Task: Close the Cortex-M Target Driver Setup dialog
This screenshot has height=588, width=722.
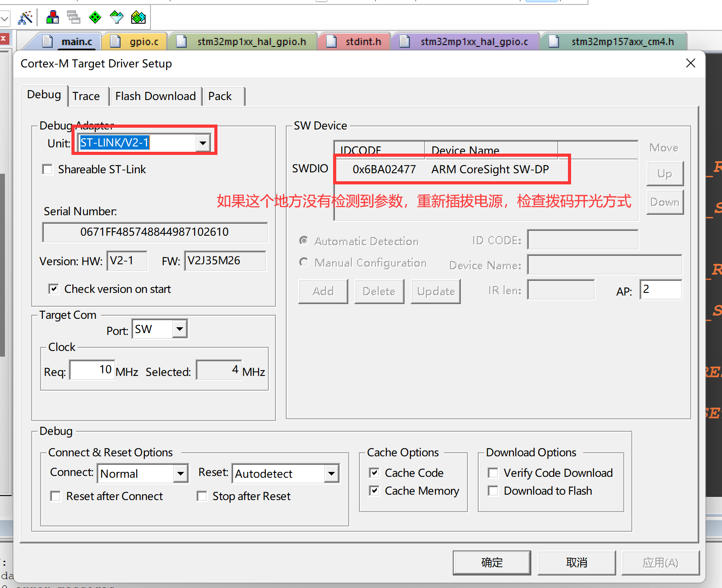Action: click(690, 63)
